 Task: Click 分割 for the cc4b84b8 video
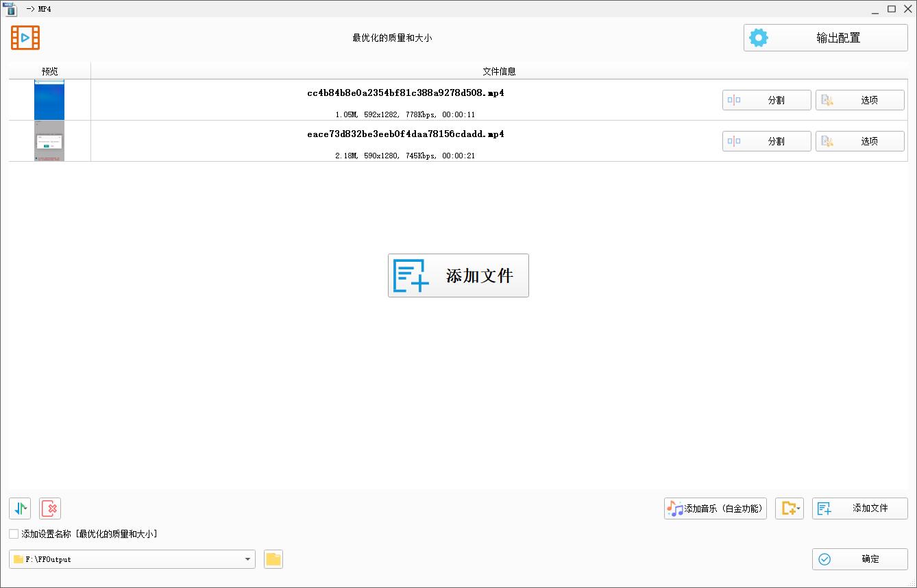[766, 100]
